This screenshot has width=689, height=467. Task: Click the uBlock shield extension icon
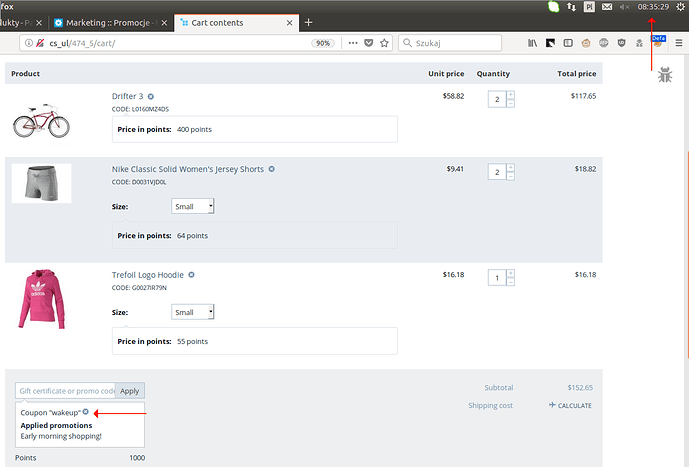(x=621, y=43)
